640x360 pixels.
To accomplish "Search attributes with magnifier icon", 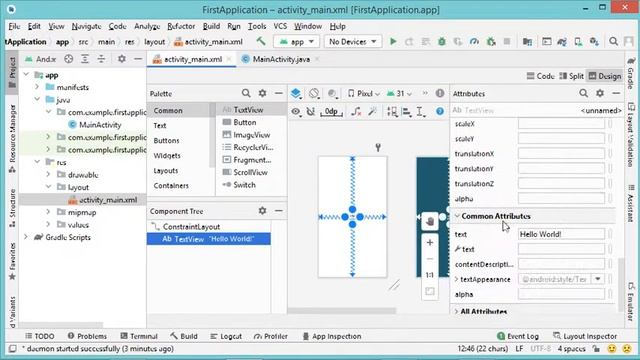I will tap(584, 93).
